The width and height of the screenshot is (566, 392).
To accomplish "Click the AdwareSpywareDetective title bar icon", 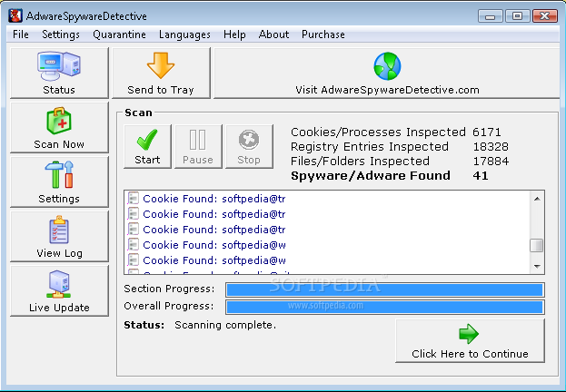I will pos(15,15).
